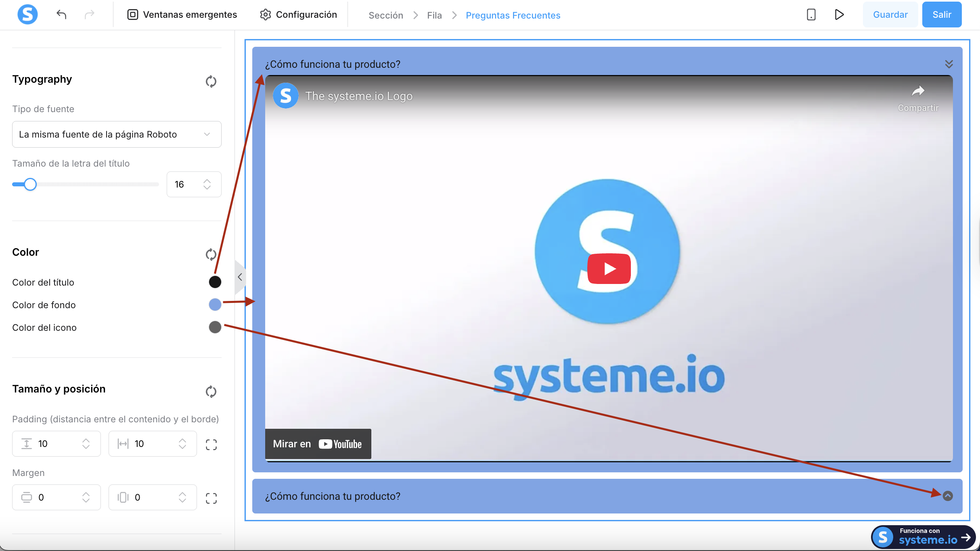
Task: Open Configuración menu
Action: tap(299, 15)
